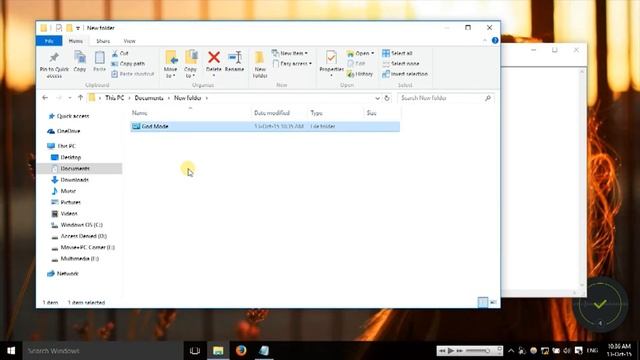The image size is (640, 360).
Task: Click the search magnifier icon in Explorer
Action: tap(488, 98)
